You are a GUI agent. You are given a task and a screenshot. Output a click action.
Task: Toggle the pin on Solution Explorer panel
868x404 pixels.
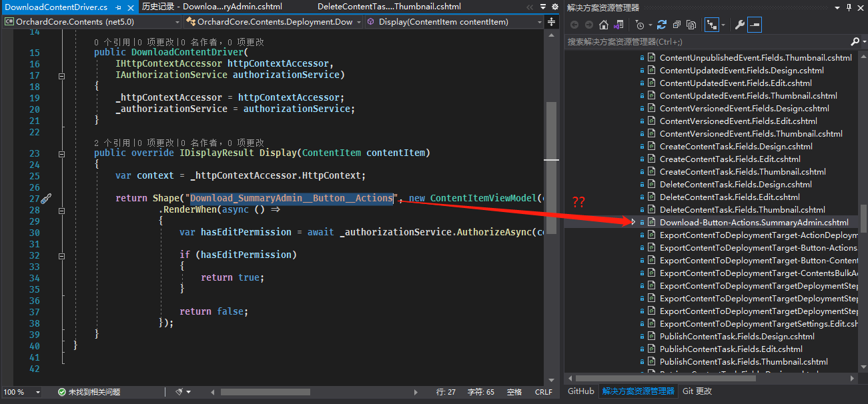[x=849, y=7]
